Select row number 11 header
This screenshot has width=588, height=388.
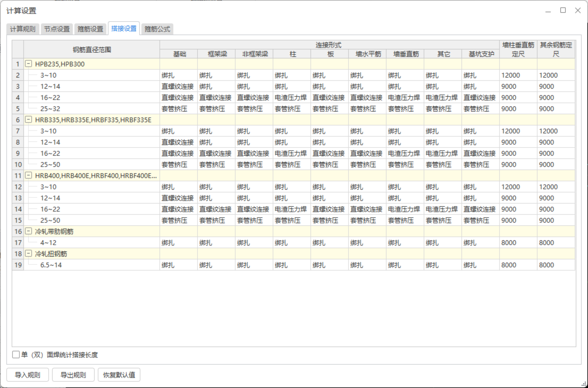pos(18,175)
